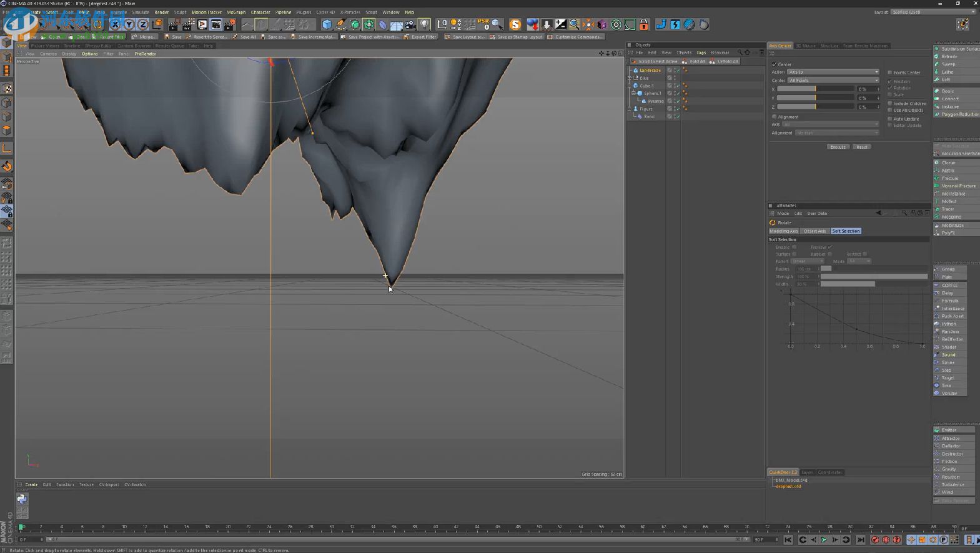This screenshot has width=980, height=553.
Task: Switch to the Object Axis tab
Action: point(814,231)
